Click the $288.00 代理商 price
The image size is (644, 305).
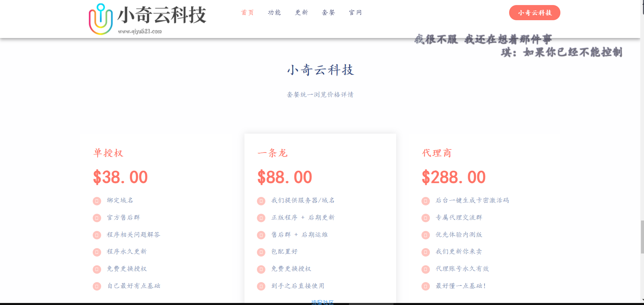tap(453, 177)
